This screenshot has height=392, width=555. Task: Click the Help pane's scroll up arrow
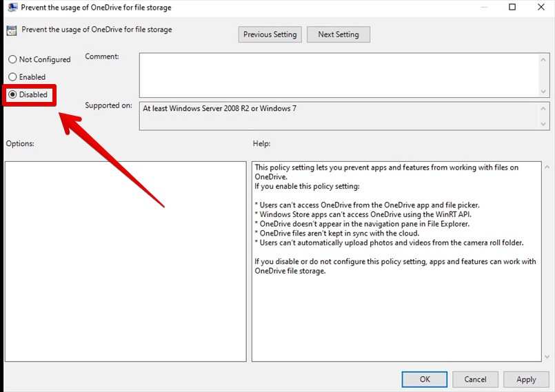click(547, 167)
